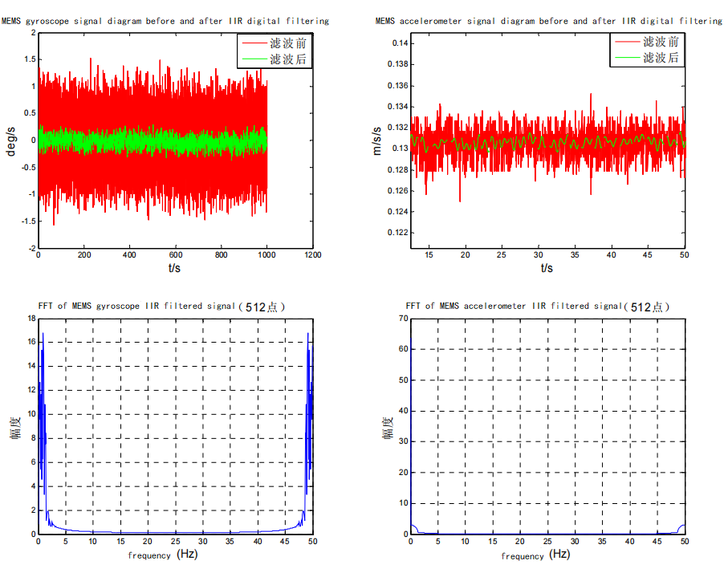Click the t/s label under accelerometer plot
Screen dimensions: 728x577
point(547,268)
